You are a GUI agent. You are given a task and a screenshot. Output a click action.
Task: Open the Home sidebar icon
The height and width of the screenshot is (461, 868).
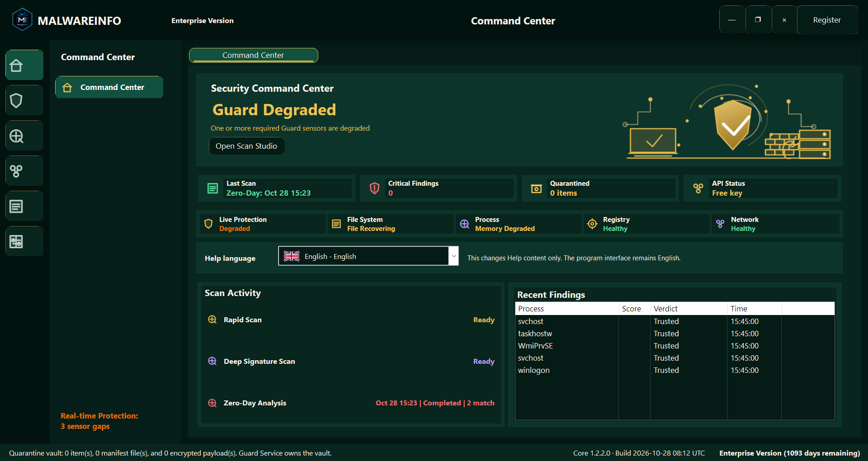[24, 65]
